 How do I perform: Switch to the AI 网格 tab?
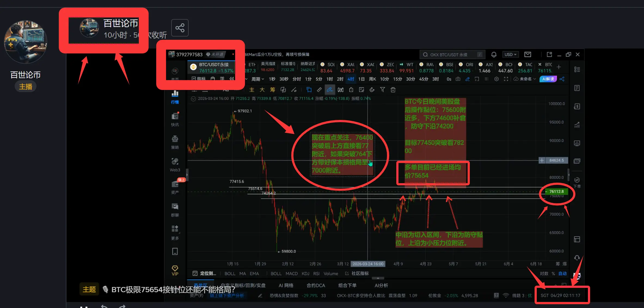click(x=286, y=285)
